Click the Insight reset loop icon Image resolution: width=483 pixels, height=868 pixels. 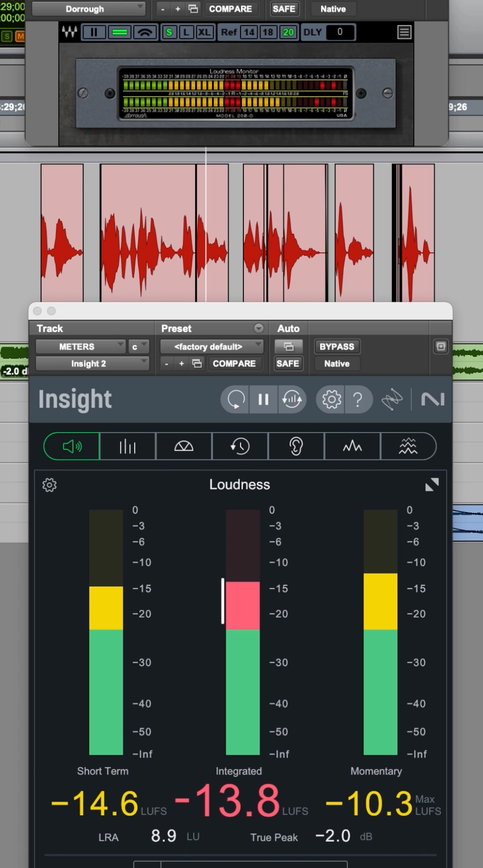(235, 399)
